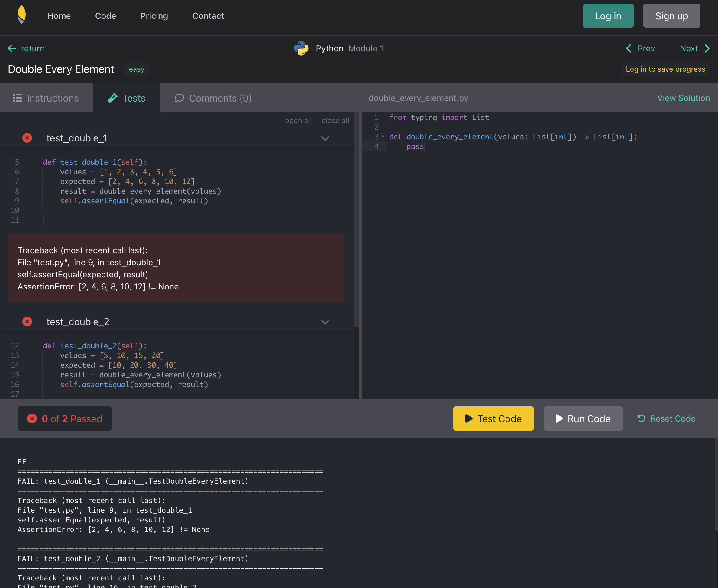Screen dimensions: 718x588
Task: Click the pencil icon beside Tests
Action: pyautogui.click(x=112, y=98)
